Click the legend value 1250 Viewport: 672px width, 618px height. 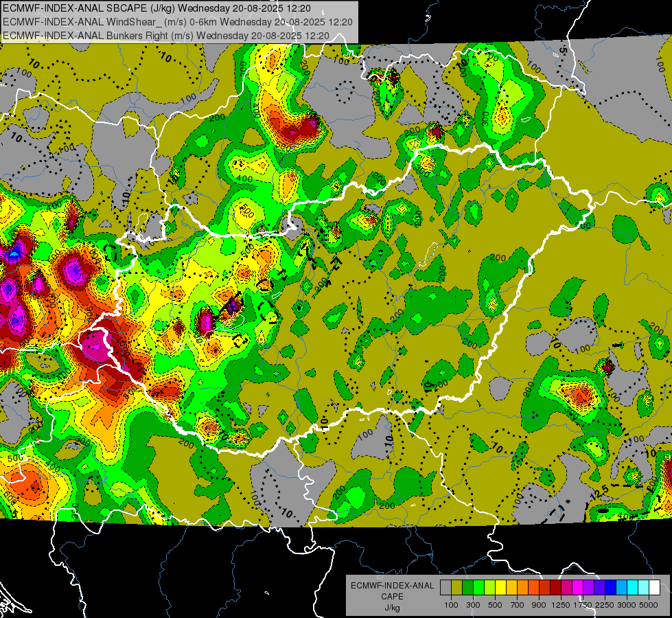click(x=561, y=605)
